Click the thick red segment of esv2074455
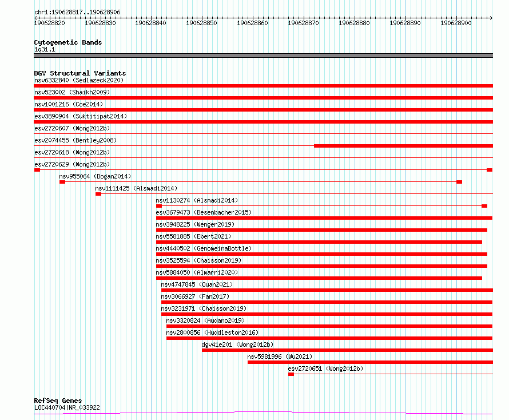This screenshot has height=420, width=509. click(x=404, y=146)
